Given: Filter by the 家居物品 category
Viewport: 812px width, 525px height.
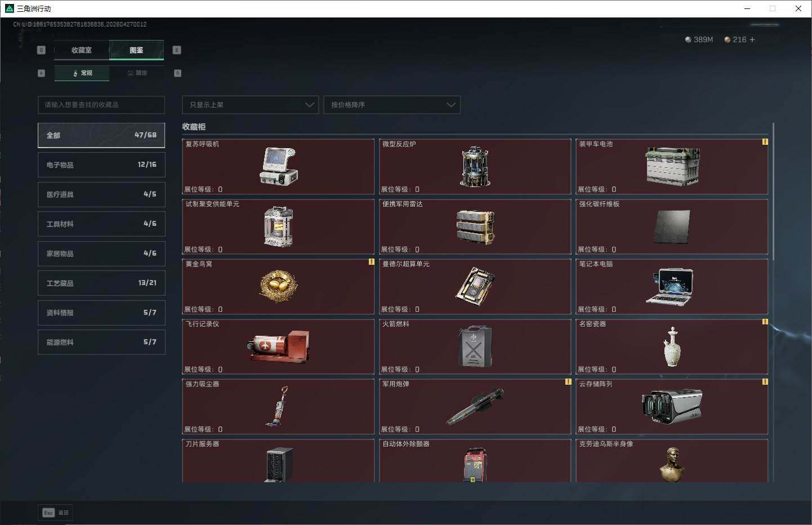Looking at the screenshot, I should pyautogui.click(x=101, y=253).
